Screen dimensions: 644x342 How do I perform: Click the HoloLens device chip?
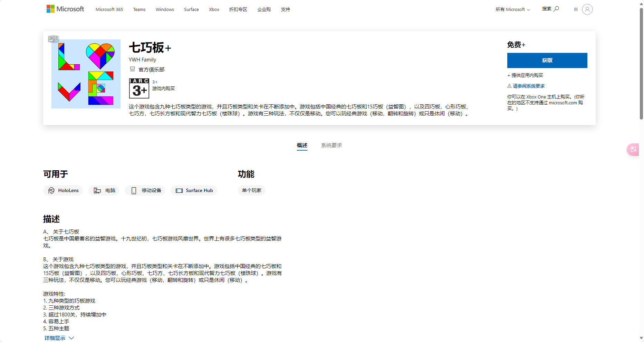tap(63, 190)
